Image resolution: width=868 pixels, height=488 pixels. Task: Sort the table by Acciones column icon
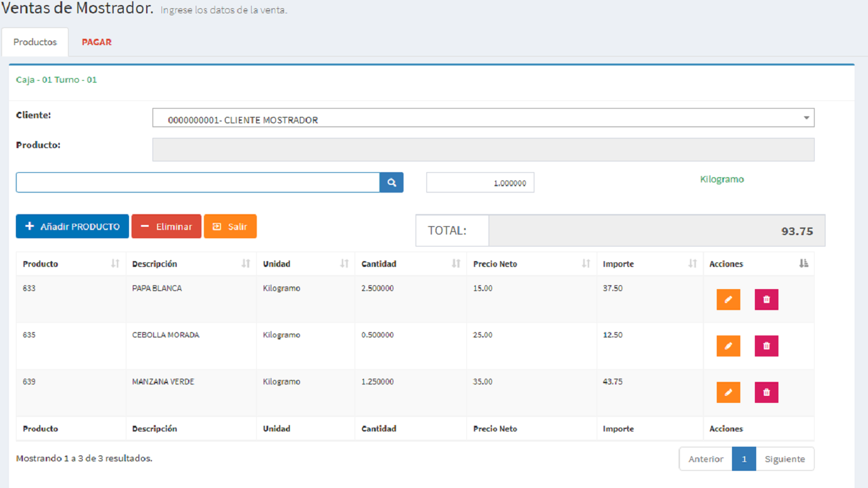pos(804,264)
